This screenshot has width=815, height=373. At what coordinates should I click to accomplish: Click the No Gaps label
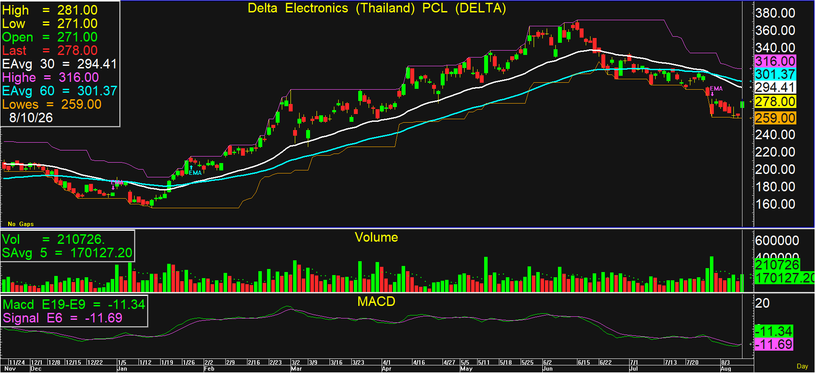20,223
